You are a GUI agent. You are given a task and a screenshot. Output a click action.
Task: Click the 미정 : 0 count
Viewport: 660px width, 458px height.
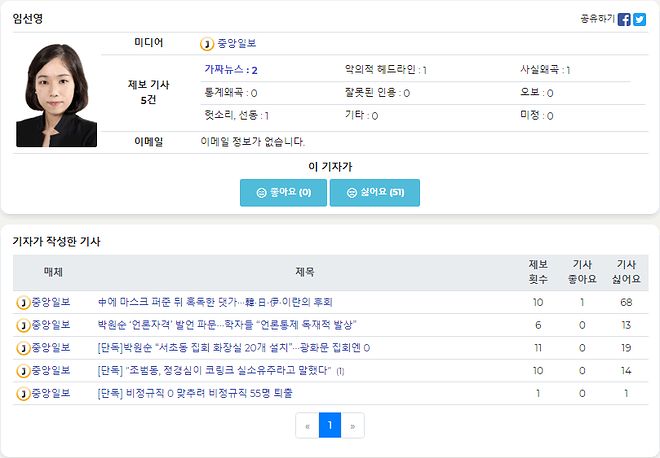pyautogui.click(x=537, y=115)
